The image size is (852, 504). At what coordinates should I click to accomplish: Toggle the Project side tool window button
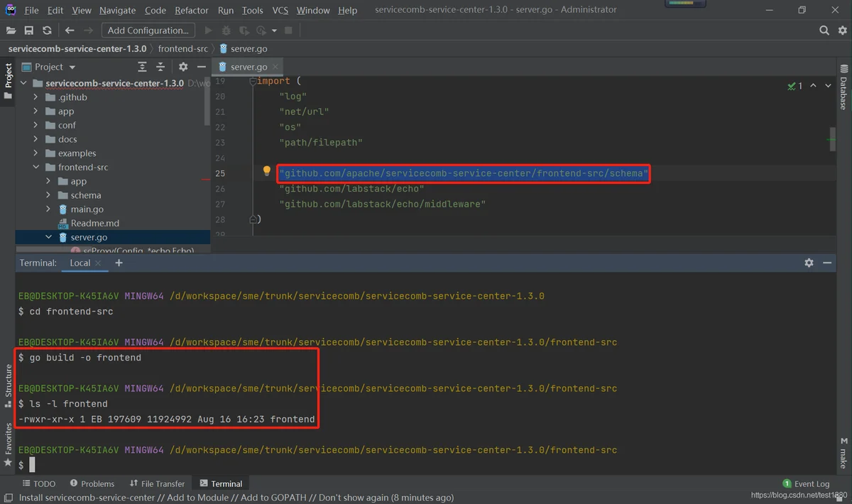[9, 82]
